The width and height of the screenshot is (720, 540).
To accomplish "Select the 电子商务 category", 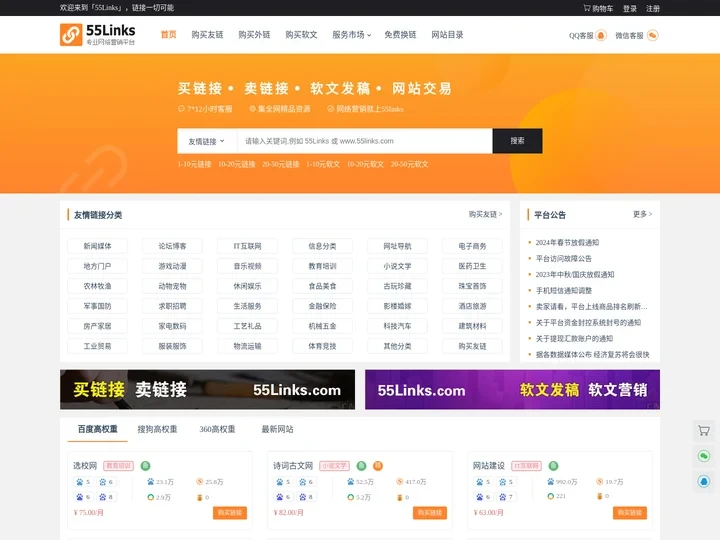I will (x=472, y=246).
